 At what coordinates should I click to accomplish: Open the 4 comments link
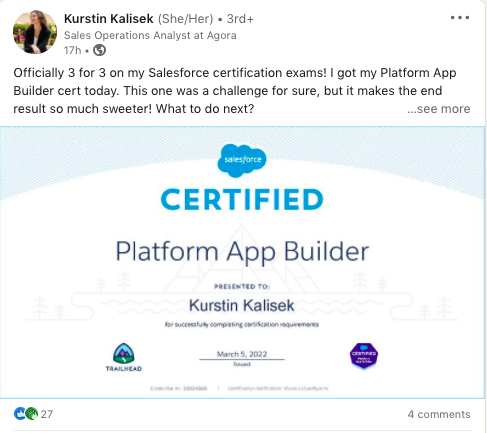pos(439,414)
